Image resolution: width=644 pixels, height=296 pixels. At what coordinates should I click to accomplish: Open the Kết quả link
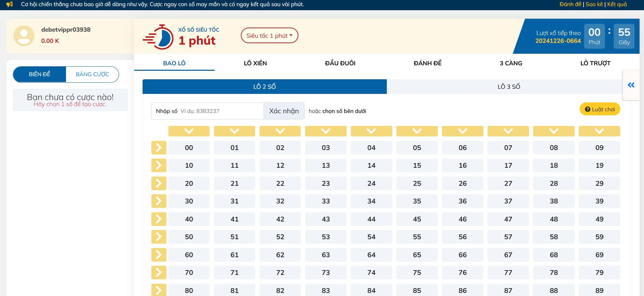pyautogui.click(x=617, y=4)
